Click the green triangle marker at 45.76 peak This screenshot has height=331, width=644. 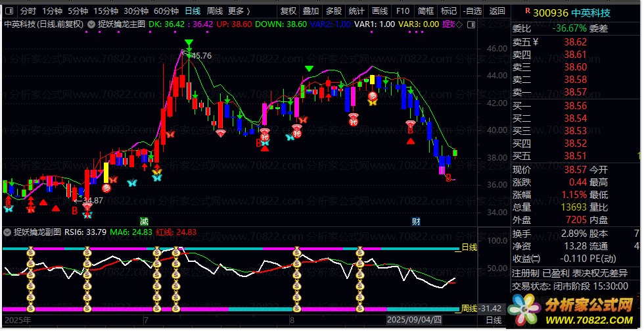(x=189, y=42)
